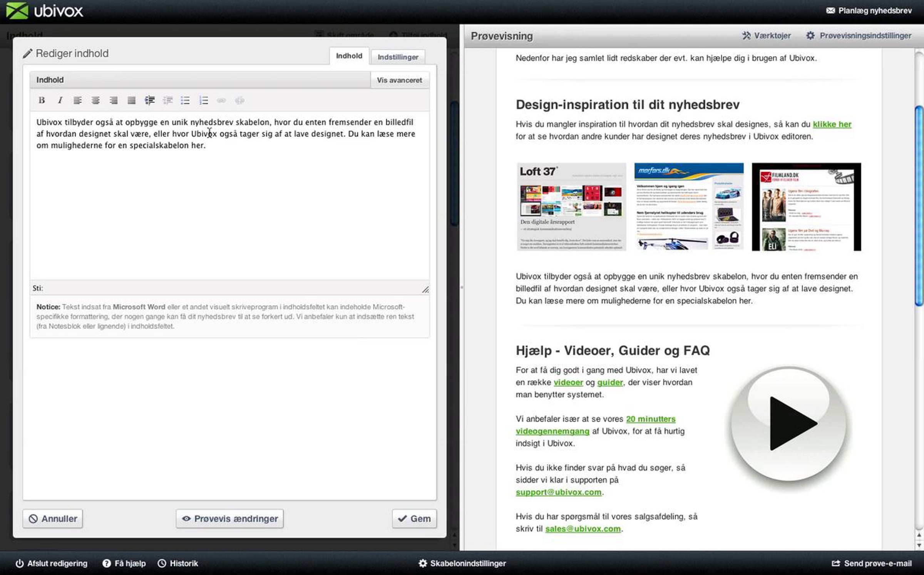This screenshot has width=924, height=575.
Task: Click the splitter handle between editor and preview
Action: tap(462, 287)
